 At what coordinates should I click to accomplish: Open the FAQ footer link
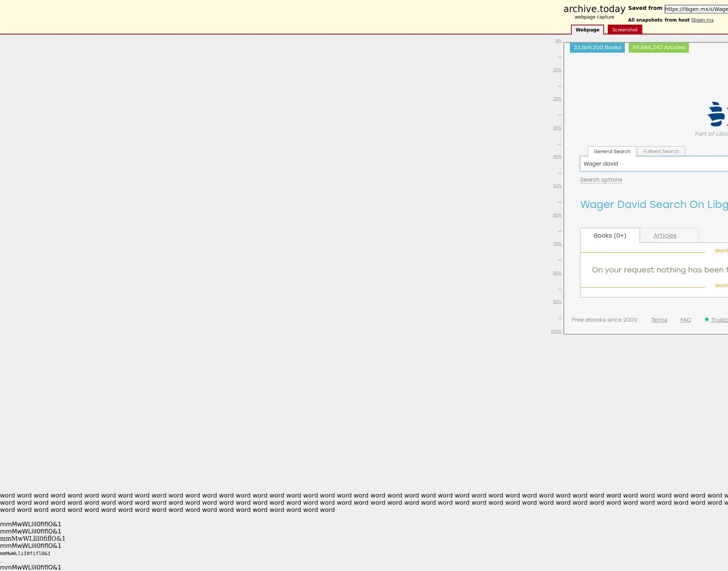(685, 320)
